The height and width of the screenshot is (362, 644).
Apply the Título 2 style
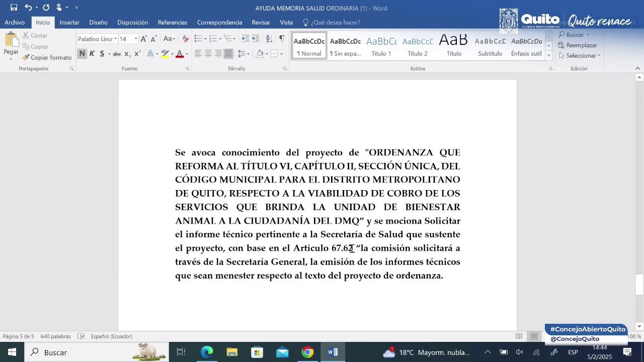point(418,46)
